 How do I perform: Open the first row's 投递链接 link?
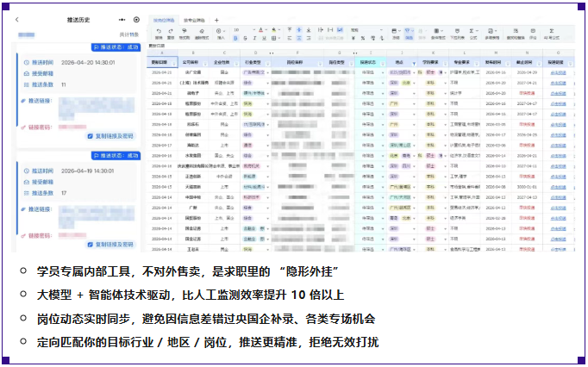(558, 73)
